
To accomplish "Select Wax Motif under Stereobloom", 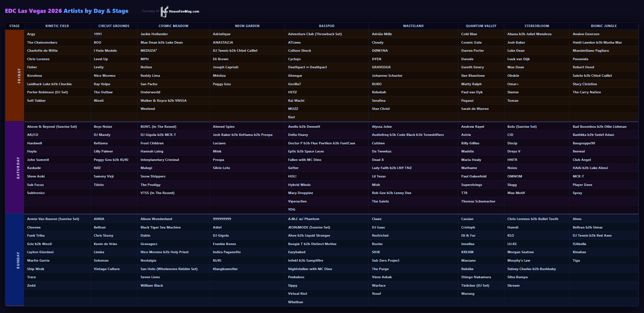I will click(x=516, y=193).
